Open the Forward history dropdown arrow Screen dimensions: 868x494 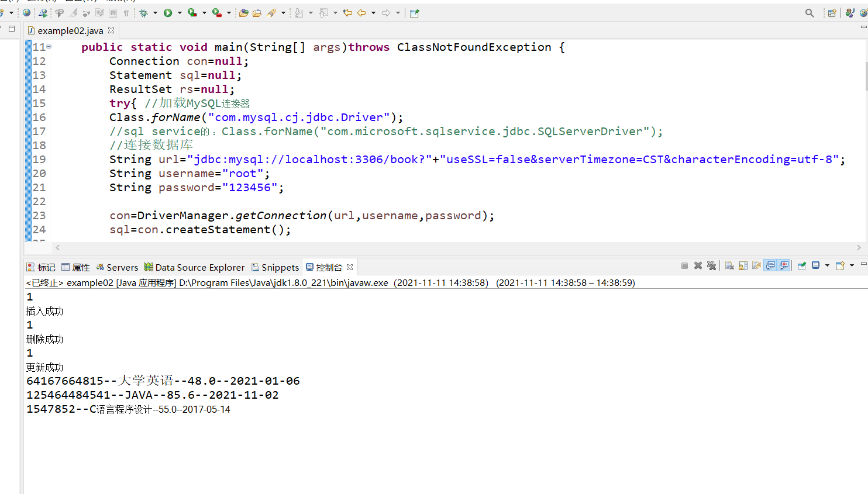(x=398, y=13)
